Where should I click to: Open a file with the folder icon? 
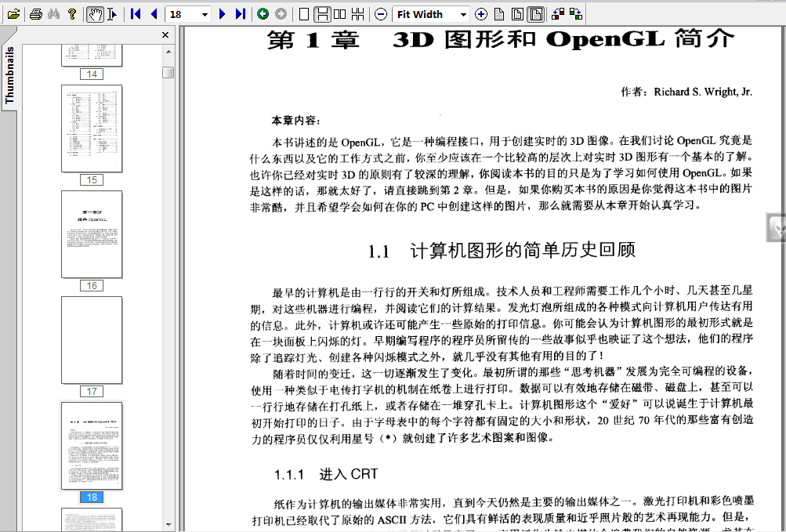13,14
